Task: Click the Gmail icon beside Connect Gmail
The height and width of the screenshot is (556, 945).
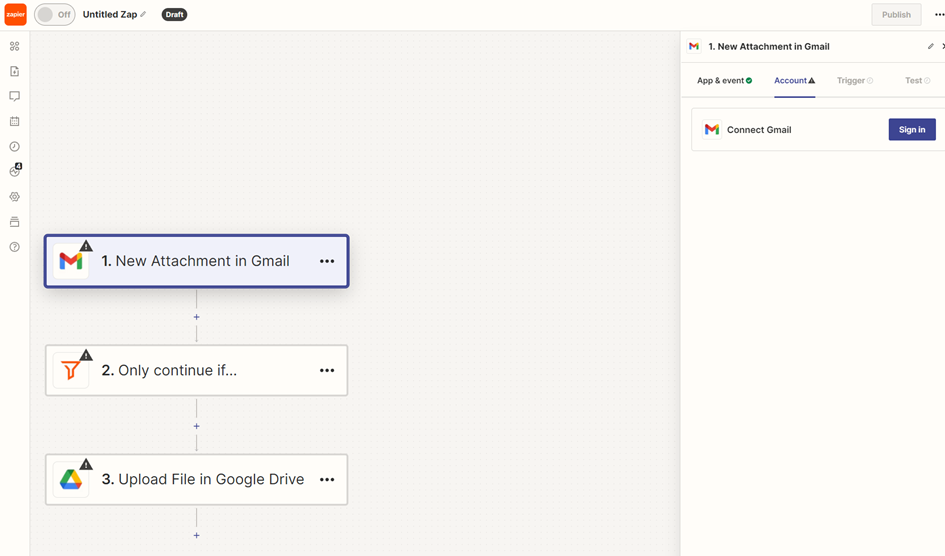Action: 712,130
